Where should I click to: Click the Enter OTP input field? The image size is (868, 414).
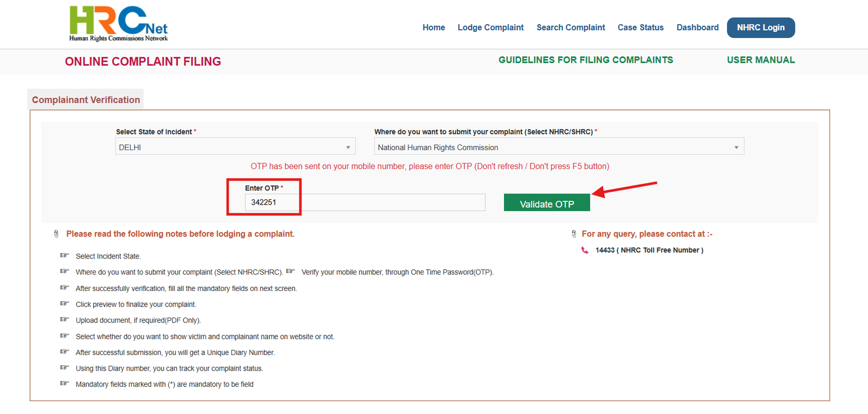[x=365, y=203]
